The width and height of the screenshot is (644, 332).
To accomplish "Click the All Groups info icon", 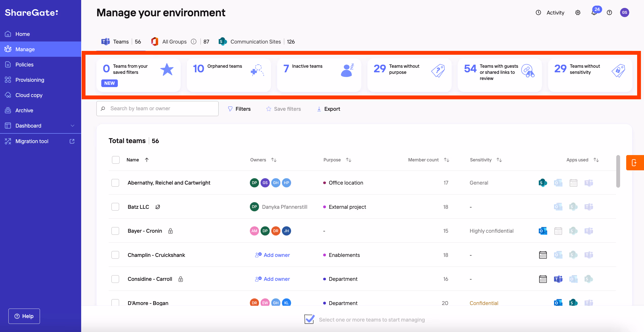I will click(194, 42).
